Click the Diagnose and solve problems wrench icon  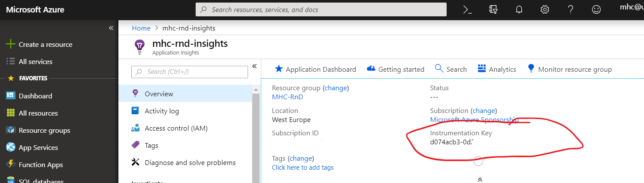(x=136, y=162)
